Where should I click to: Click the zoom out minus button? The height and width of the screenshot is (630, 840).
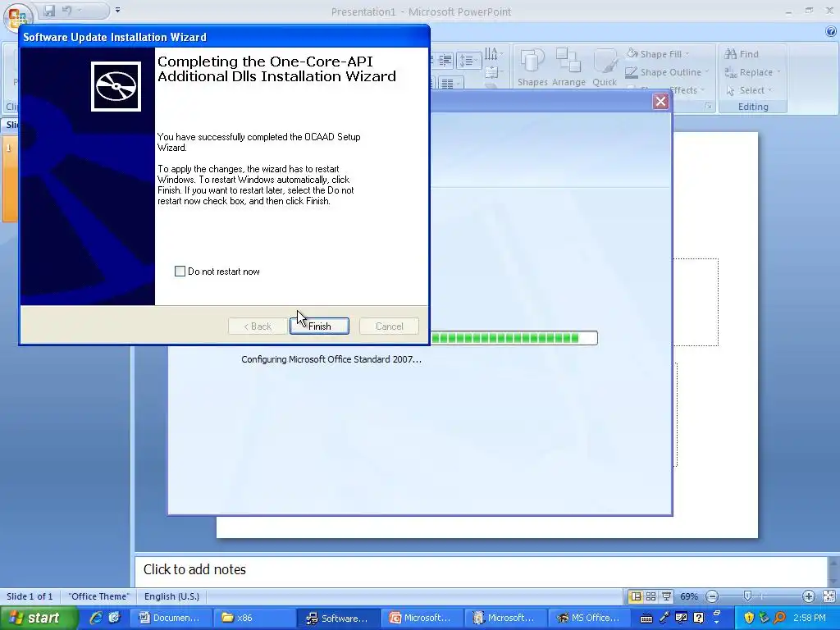pos(712,596)
